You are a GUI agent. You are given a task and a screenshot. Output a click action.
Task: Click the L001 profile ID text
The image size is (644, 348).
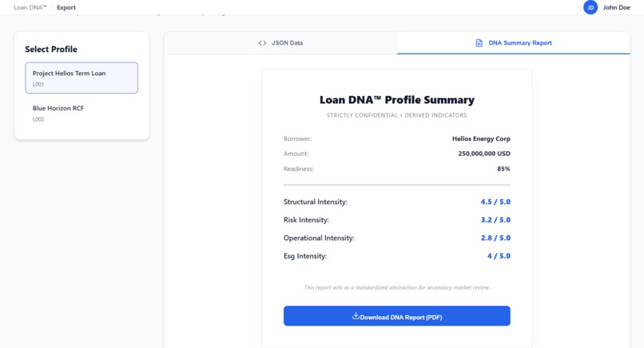[x=38, y=84]
